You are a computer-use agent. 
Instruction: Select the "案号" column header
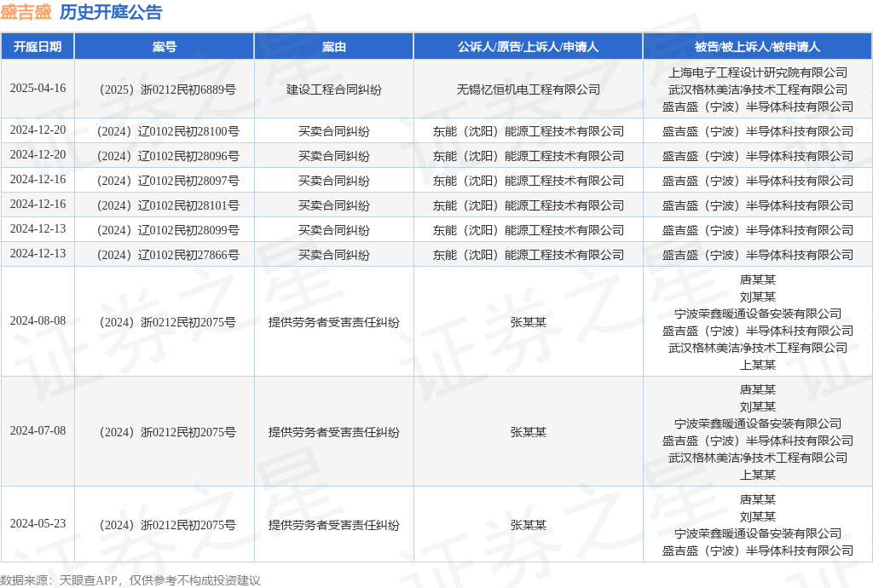165,47
